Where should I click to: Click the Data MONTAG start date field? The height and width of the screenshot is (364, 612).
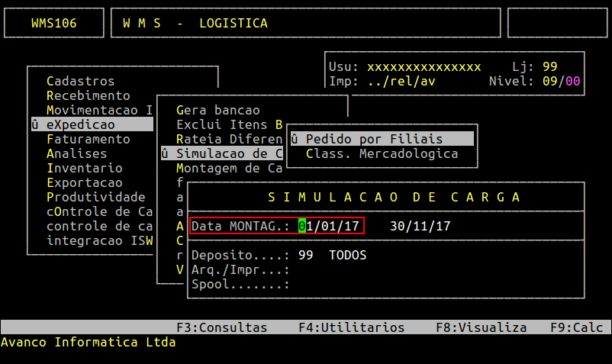(x=329, y=227)
